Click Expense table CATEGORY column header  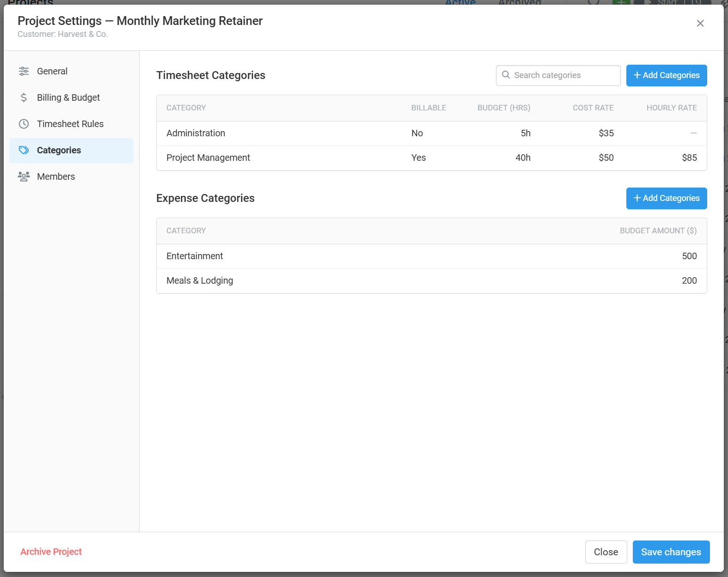click(x=186, y=231)
